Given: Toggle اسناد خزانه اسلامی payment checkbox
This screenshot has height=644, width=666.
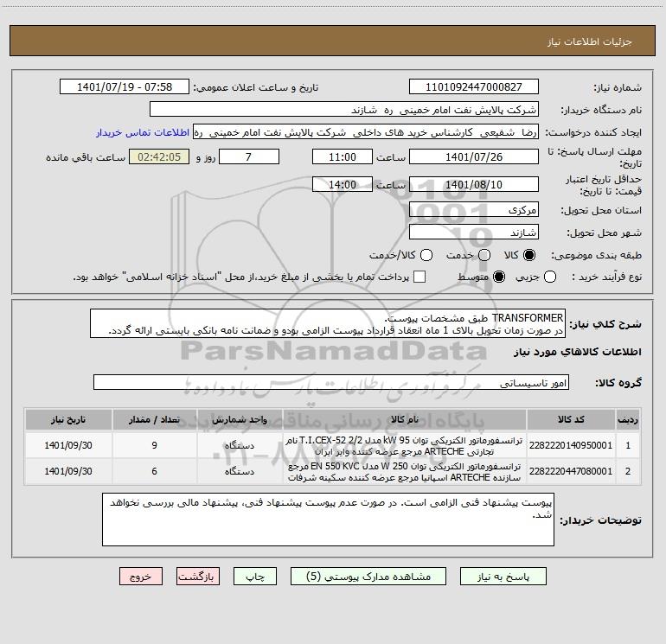Looking at the screenshot, I should tap(419, 277).
